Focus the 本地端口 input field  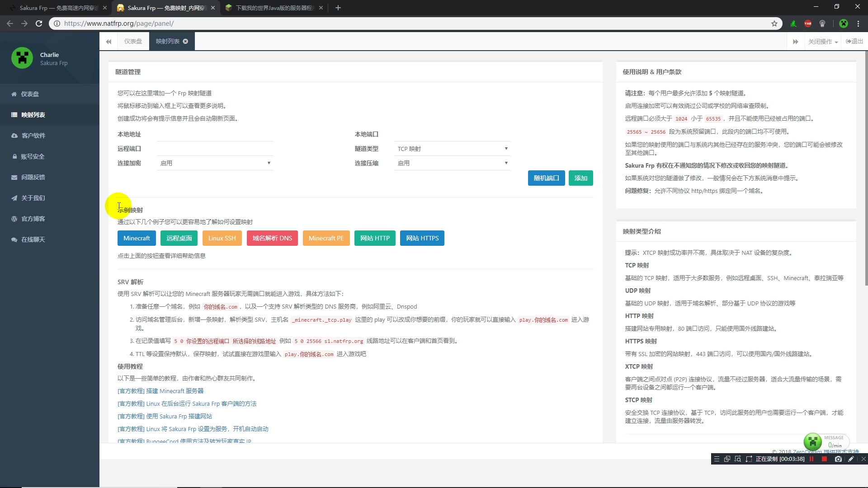[453, 134]
